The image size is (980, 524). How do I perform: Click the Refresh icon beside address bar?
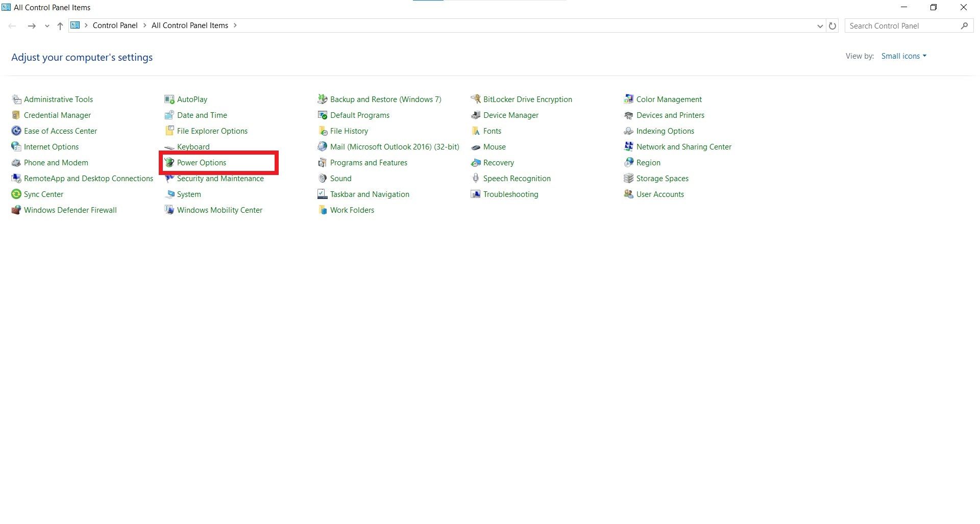(832, 26)
